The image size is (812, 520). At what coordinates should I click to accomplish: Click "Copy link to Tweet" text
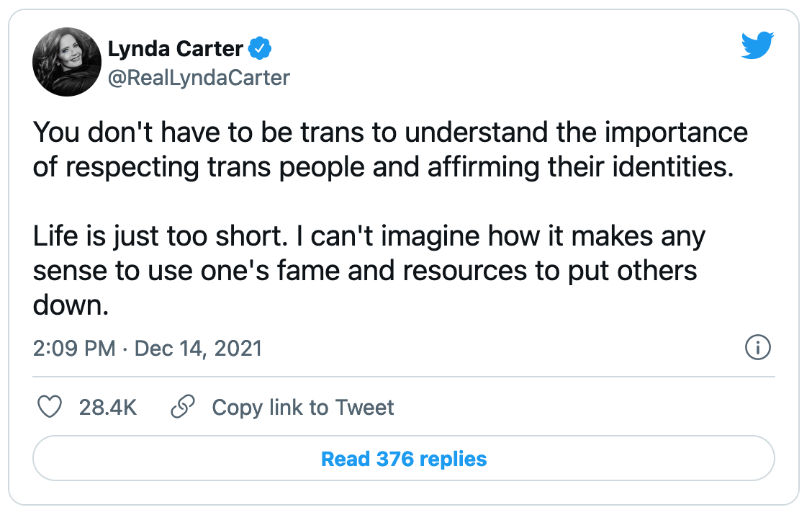click(303, 408)
